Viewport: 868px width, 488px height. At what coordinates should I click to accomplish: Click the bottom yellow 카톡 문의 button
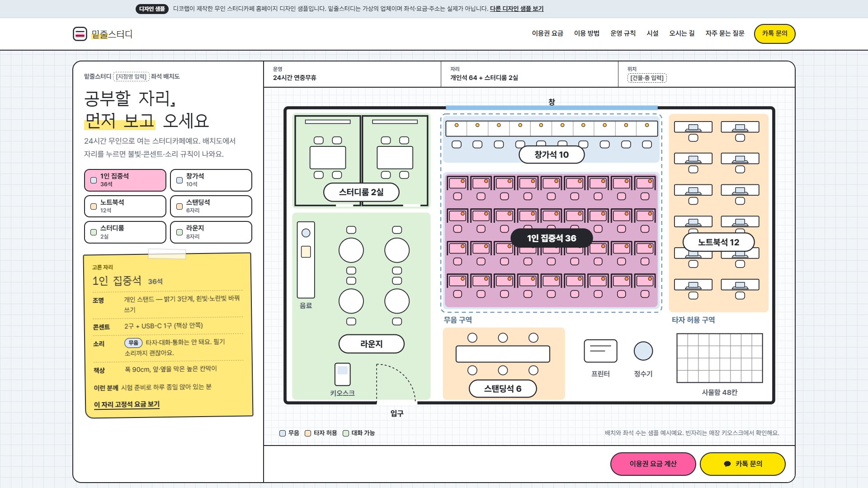(x=742, y=464)
